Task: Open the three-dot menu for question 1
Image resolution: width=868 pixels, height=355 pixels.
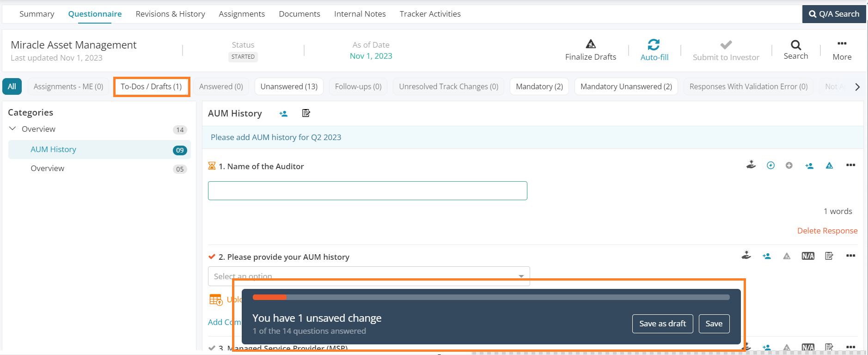Action: click(850, 165)
